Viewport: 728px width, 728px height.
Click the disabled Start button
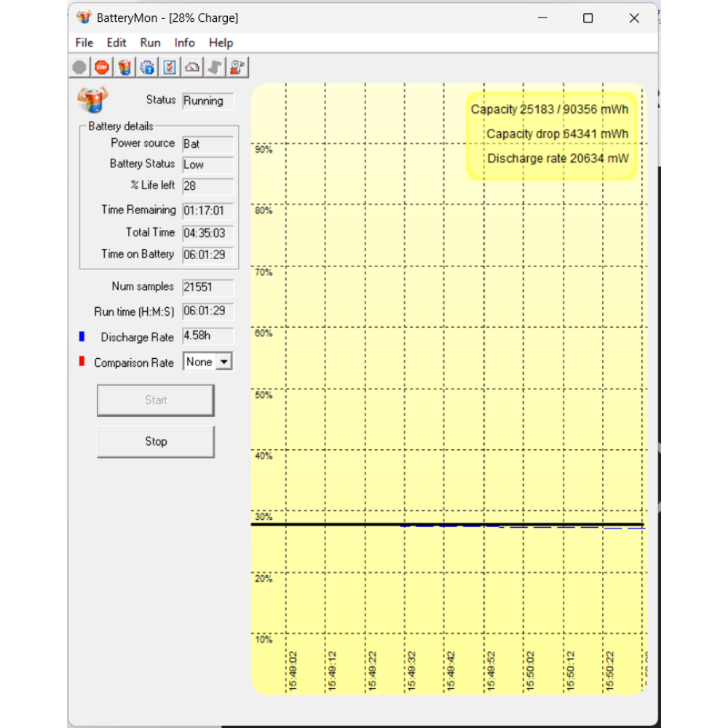point(156,400)
